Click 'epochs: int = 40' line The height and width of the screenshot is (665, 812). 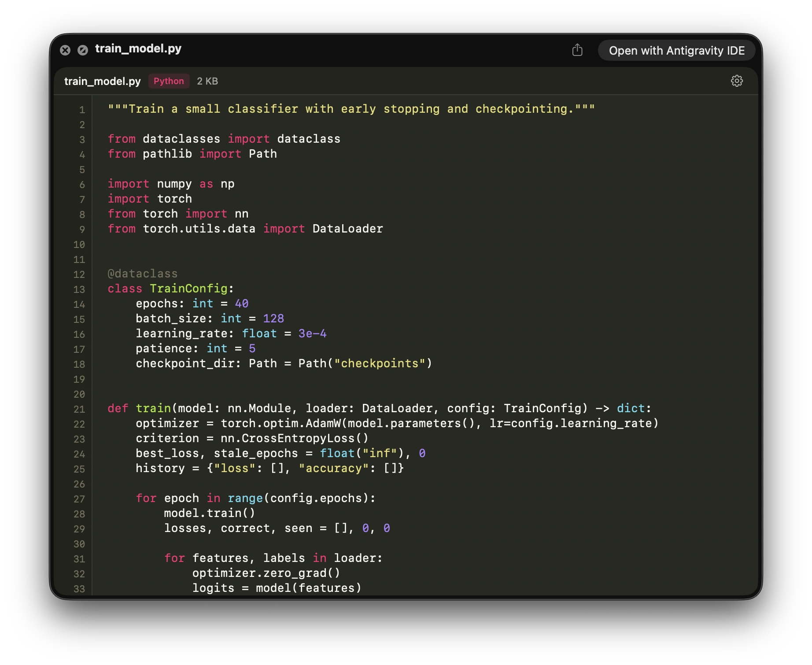pyautogui.click(x=192, y=303)
